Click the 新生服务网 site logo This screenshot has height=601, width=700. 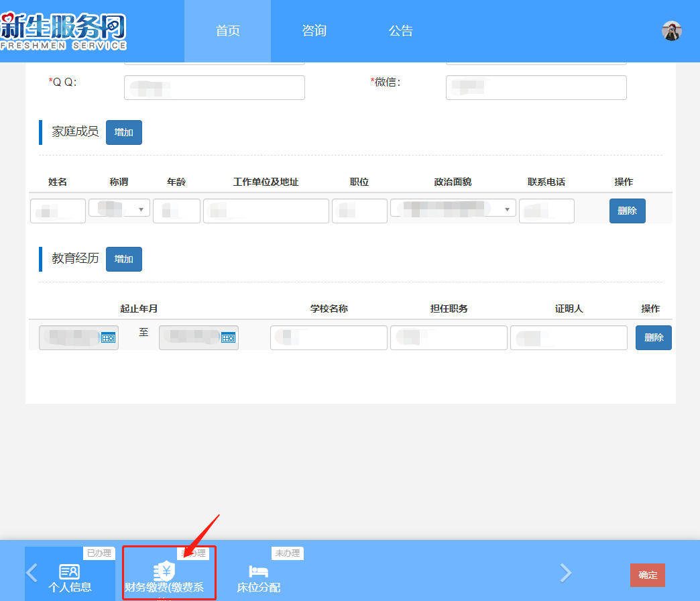[64, 31]
